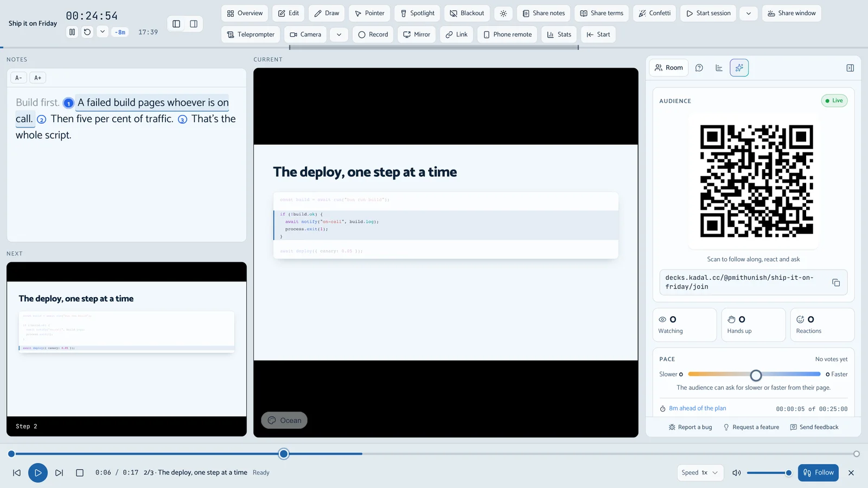
Task: Collapse the right sidebar panel icon
Action: [850, 68]
